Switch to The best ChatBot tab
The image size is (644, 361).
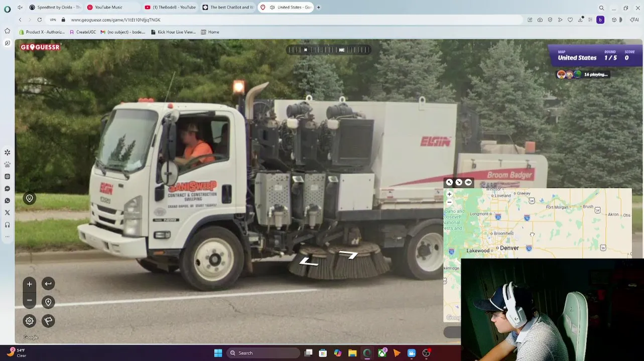click(228, 8)
